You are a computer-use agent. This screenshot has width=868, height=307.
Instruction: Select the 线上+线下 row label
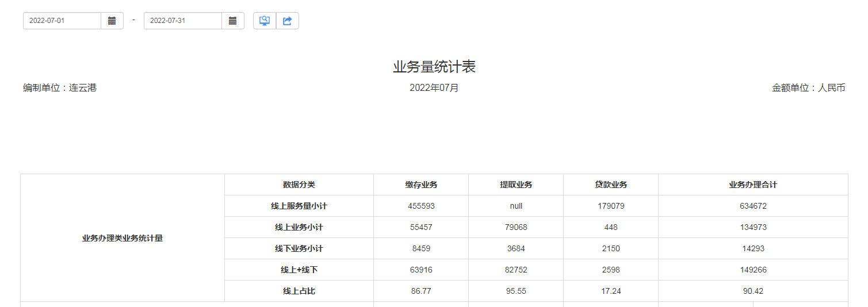click(299, 270)
